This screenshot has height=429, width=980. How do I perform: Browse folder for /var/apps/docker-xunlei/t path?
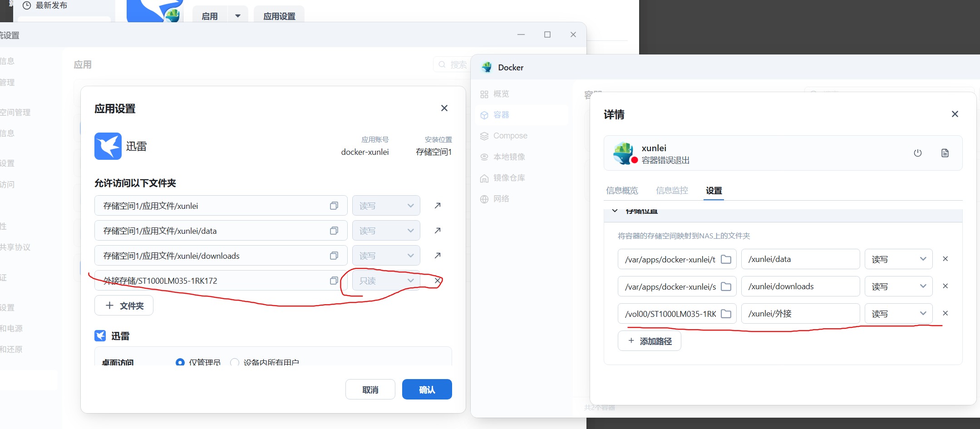click(x=726, y=259)
